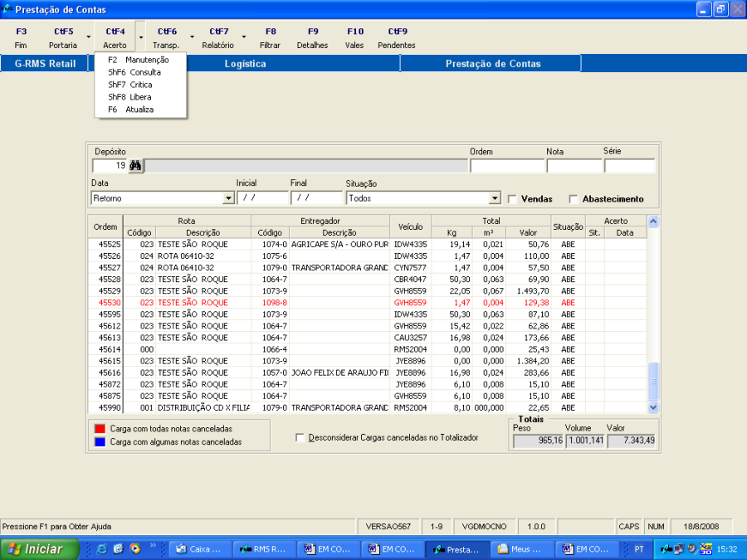Click the CtF9 Pendentes toolbar button
Image resolution: width=747 pixels, height=560 pixels.
click(397, 38)
